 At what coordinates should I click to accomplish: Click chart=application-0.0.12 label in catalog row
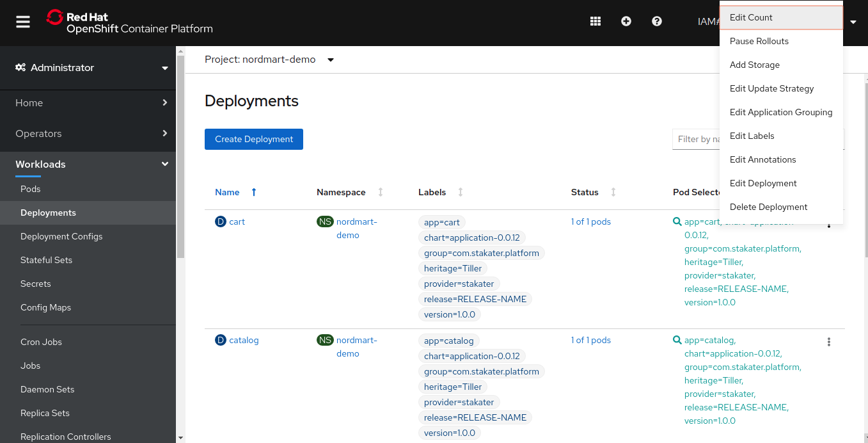pyautogui.click(x=472, y=356)
